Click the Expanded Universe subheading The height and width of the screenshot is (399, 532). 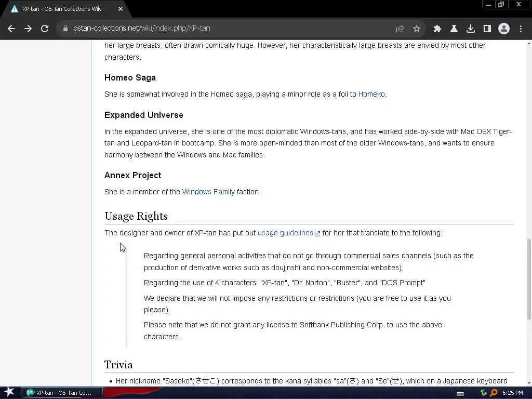coord(143,115)
